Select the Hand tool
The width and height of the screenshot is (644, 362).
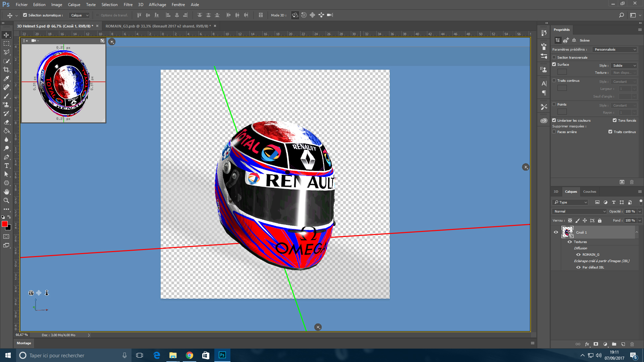(6, 192)
